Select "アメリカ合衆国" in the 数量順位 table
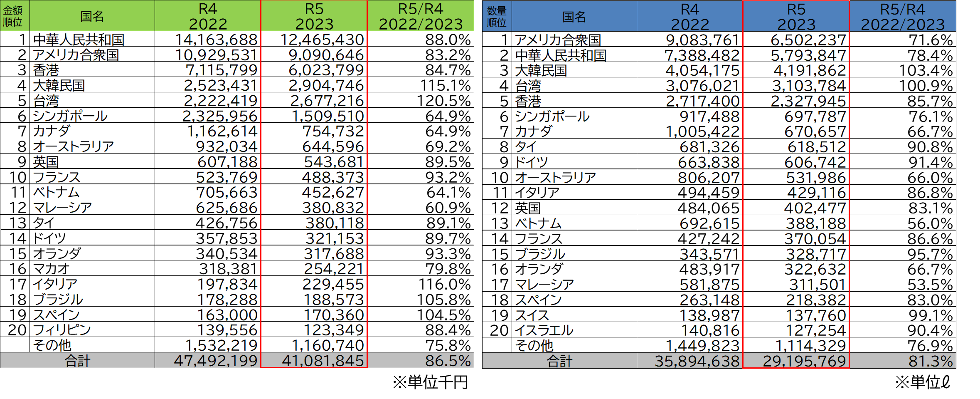Viewport: 980px width, 399px height. [x=574, y=40]
